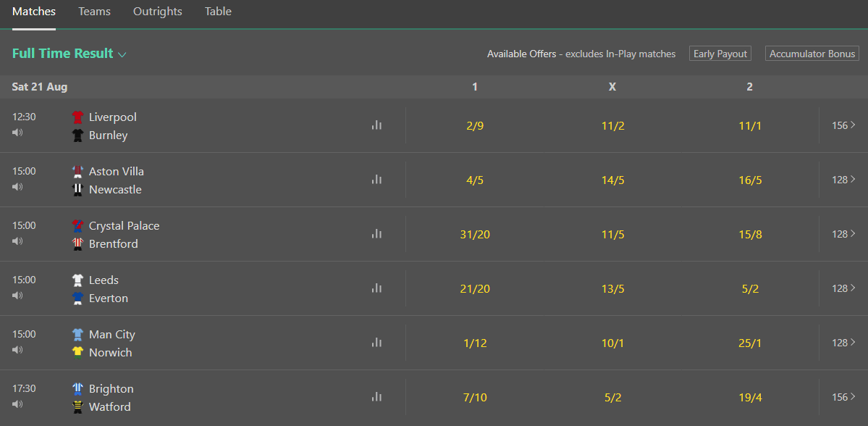Open stats icon for Aston Villa v Newcastle
The image size is (868, 426).
[x=376, y=180]
